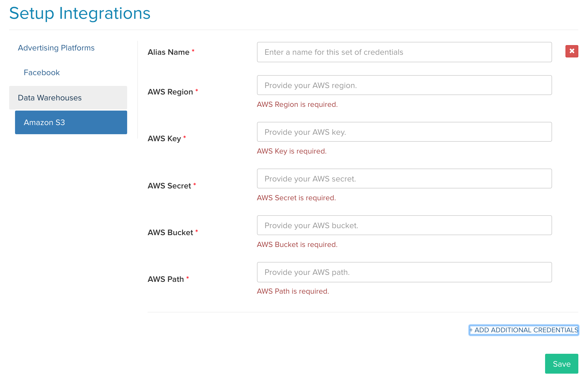Open Data Warehouses category

68,98
